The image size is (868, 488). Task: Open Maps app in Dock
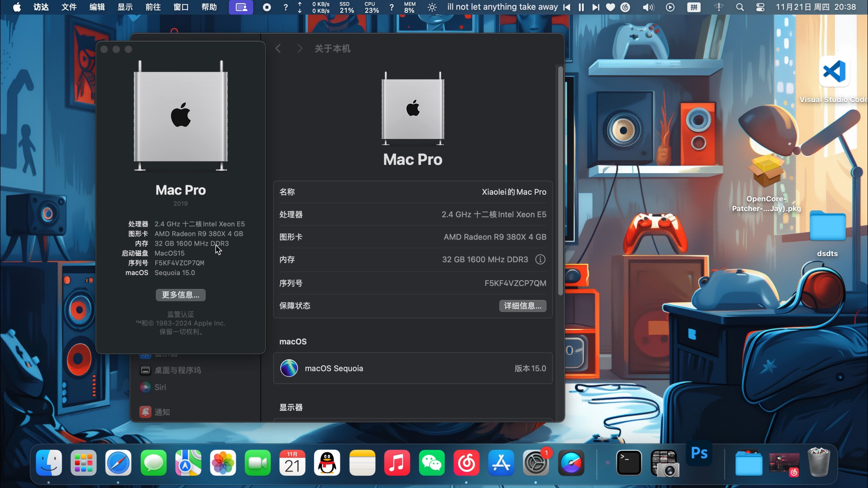188,463
